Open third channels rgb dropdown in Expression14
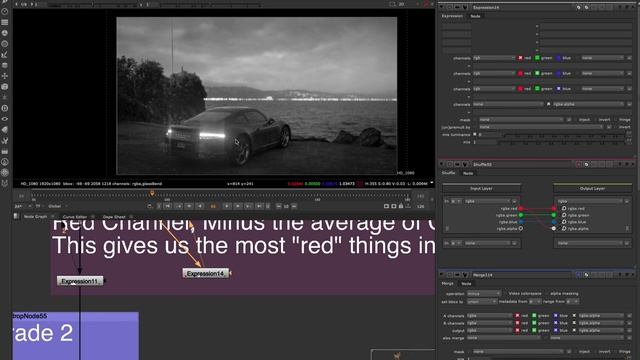 pos(494,89)
